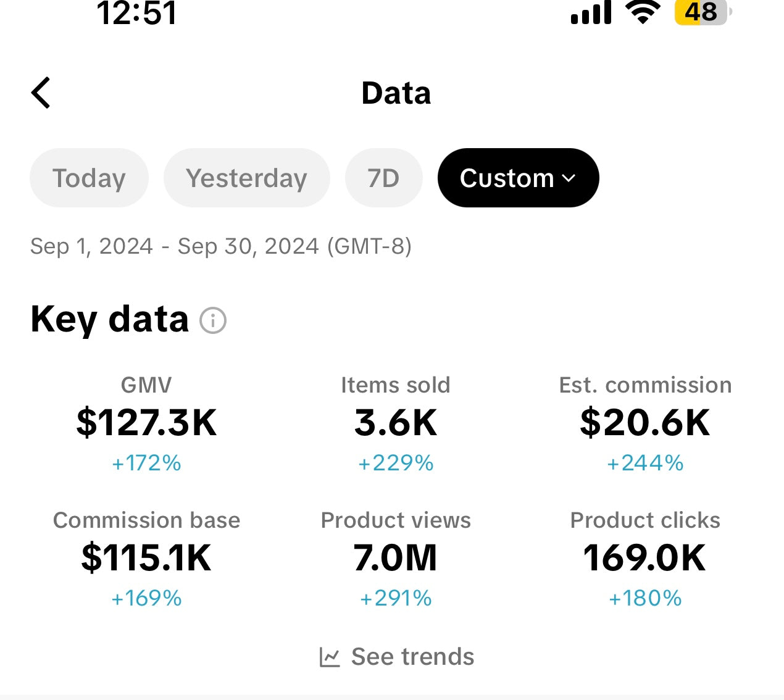Viewport: 784px width, 700px height.
Task: Tap the 12:51 status bar clock
Action: 137,12
